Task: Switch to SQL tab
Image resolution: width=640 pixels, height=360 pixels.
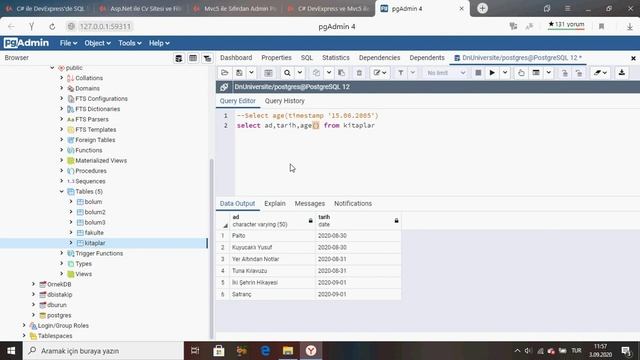Action: tap(307, 58)
